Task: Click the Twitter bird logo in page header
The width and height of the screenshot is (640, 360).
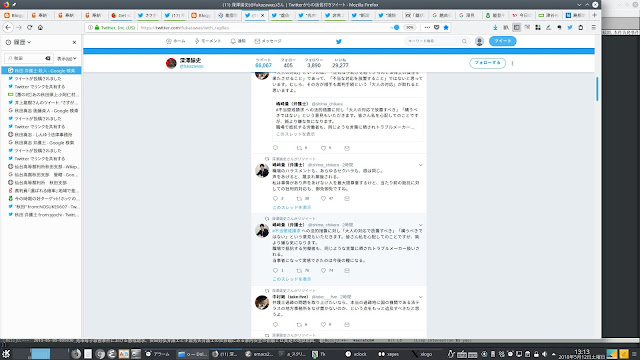Action: (x=339, y=41)
